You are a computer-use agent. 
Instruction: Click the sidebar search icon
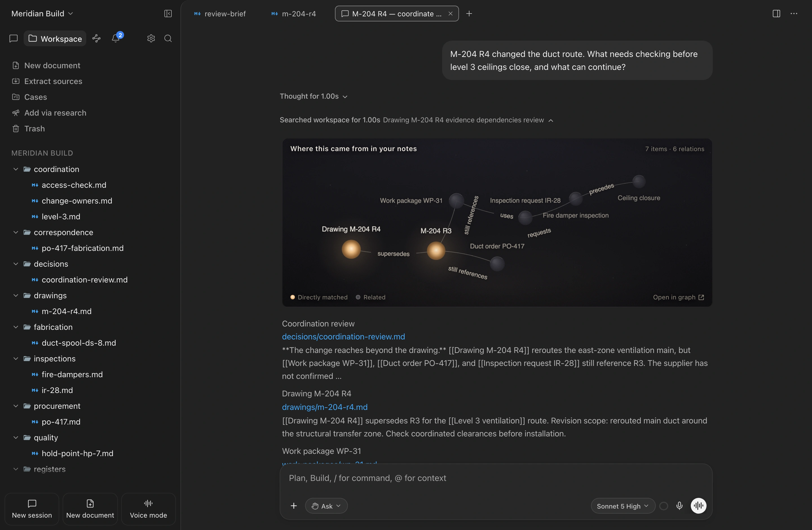coord(168,39)
